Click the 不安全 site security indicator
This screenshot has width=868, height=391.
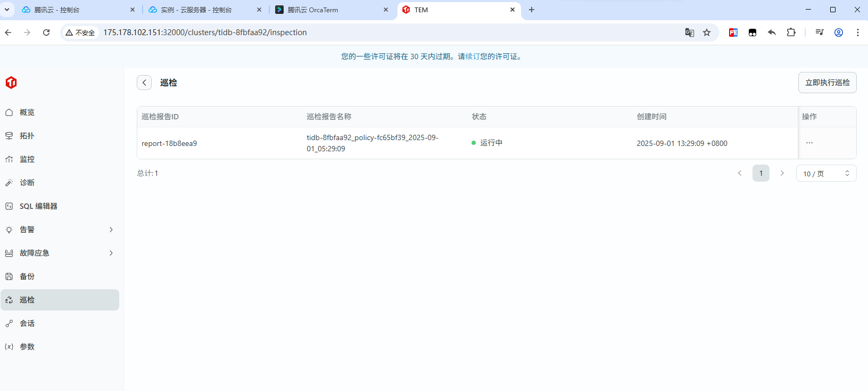click(80, 32)
